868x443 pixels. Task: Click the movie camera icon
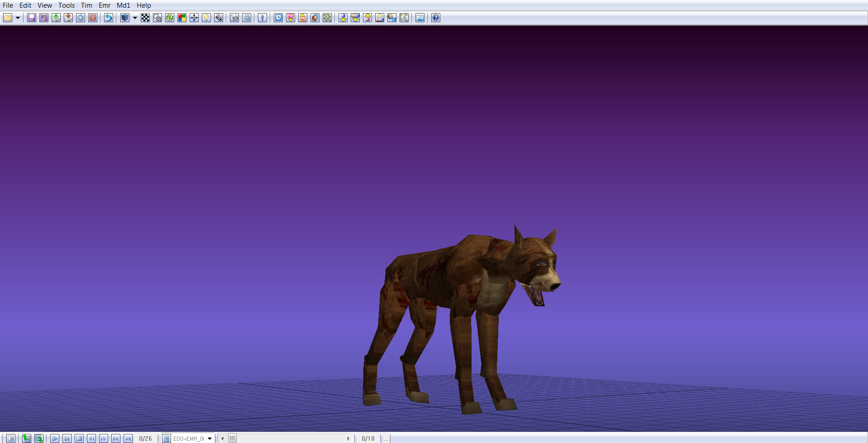(x=219, y=18)
